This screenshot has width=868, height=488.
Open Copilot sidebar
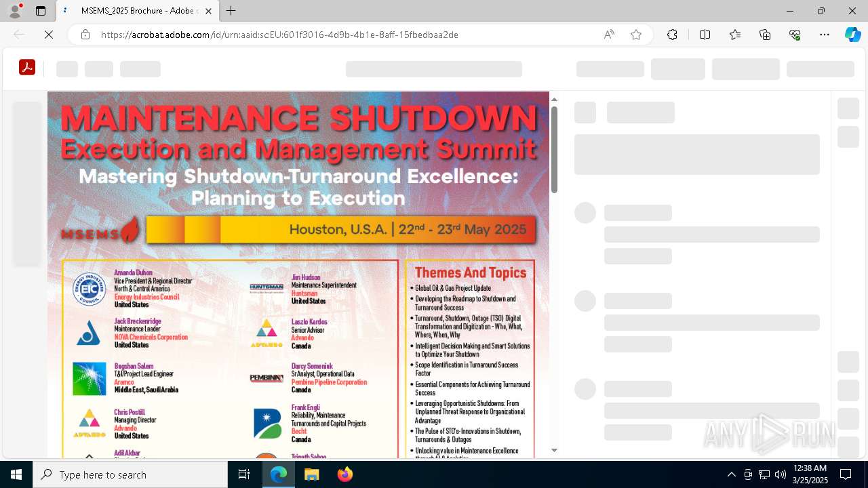852,35
